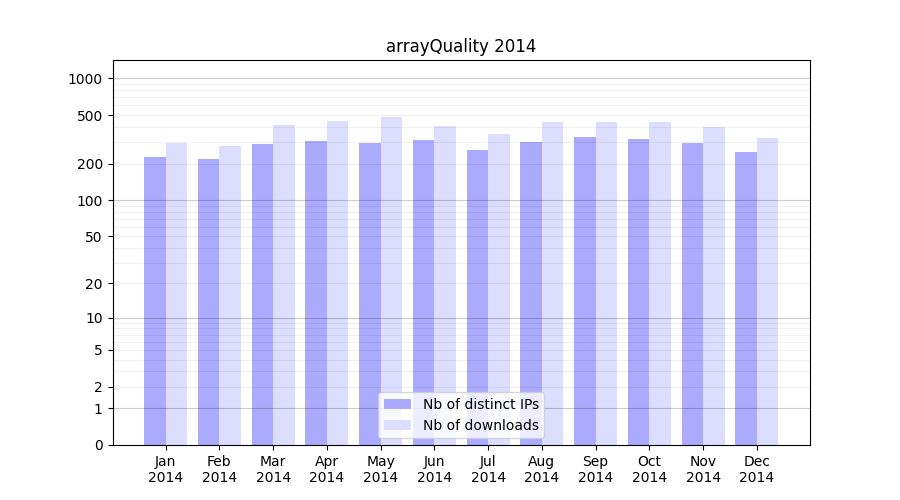Click the Nb of distinct IPs legend label
Viewport: 900px width, 500px height.
pos(480,404)
